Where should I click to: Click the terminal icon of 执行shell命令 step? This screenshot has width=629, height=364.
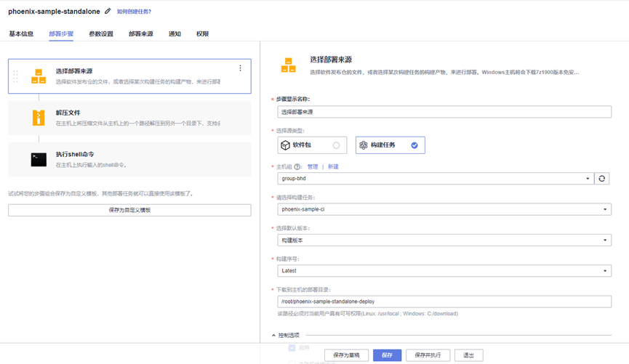pyautogui.click(x=39, y=160)
